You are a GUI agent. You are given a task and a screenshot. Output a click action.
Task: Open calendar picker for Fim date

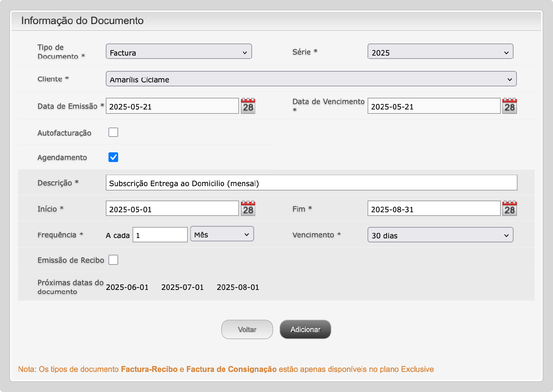point(509,209)
